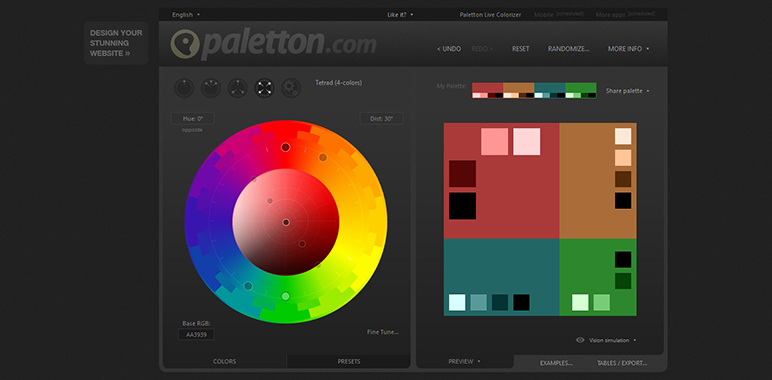
Task: Click the Randomize button
Action: [x=569, y=49]
